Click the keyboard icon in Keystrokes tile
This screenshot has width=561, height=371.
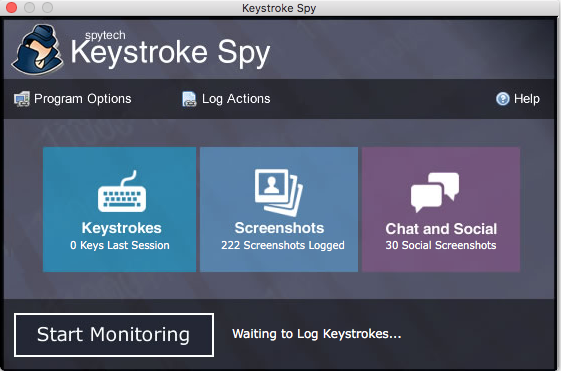coord(122,191)
